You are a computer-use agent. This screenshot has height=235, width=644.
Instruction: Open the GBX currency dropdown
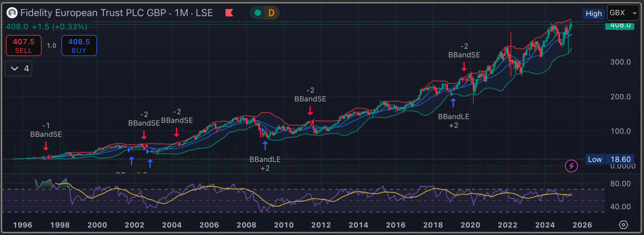point(623,13)
